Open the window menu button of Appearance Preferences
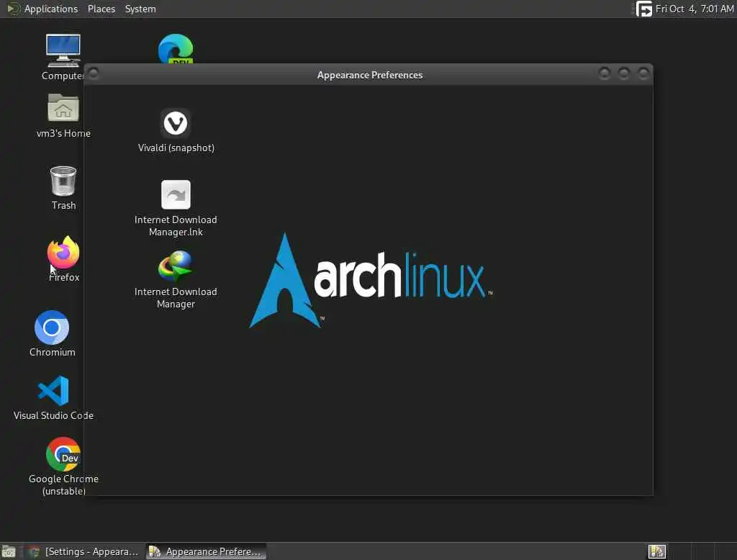737x560 pixels. pyautogui.click(x=94, y=73)
